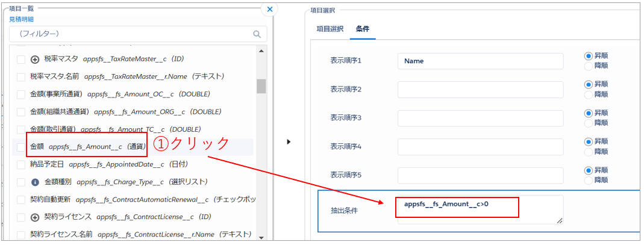Select 昇順 radio for 表示順序3
This screenshot has width=644, height=245.
[x=589, y=113]
